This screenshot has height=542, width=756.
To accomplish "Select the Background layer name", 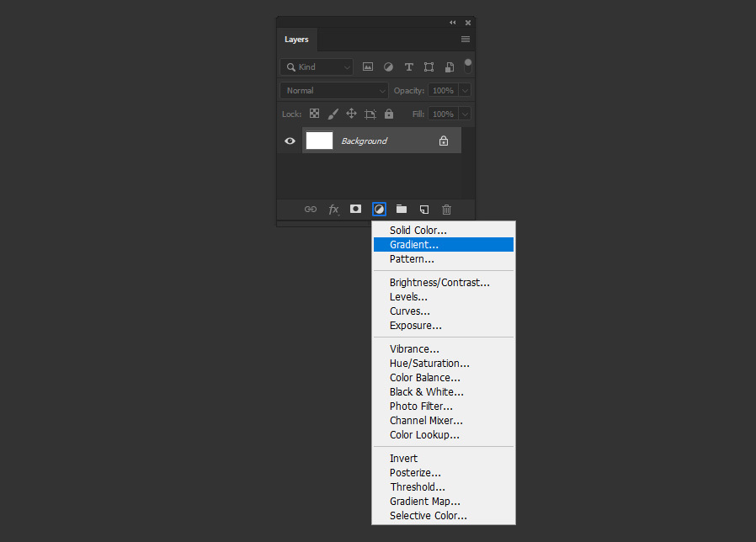I will 364,141.
